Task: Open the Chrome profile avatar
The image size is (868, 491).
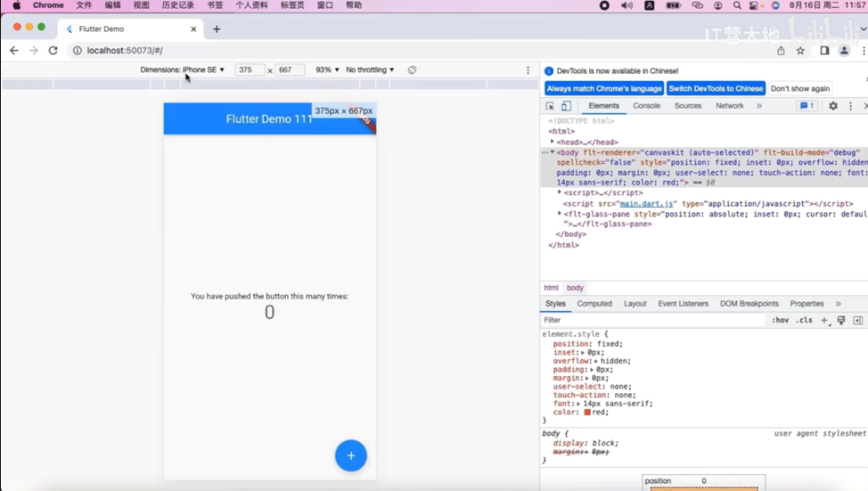Action: (x=844, y=51)
